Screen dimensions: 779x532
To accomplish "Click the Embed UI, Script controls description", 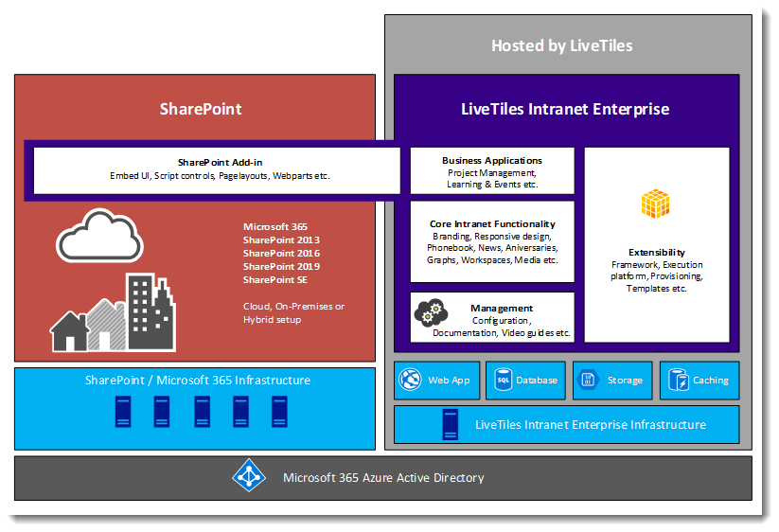I will click(x=221, y=176).
